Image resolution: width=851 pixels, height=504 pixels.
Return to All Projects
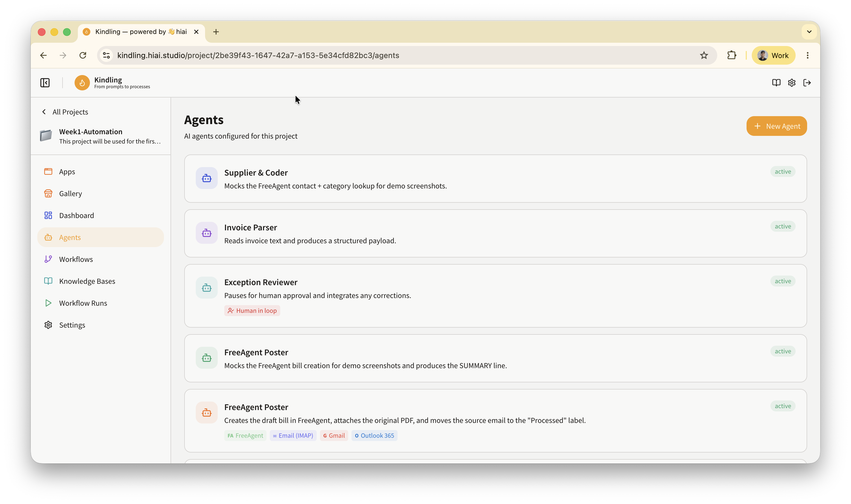(65, 112)
